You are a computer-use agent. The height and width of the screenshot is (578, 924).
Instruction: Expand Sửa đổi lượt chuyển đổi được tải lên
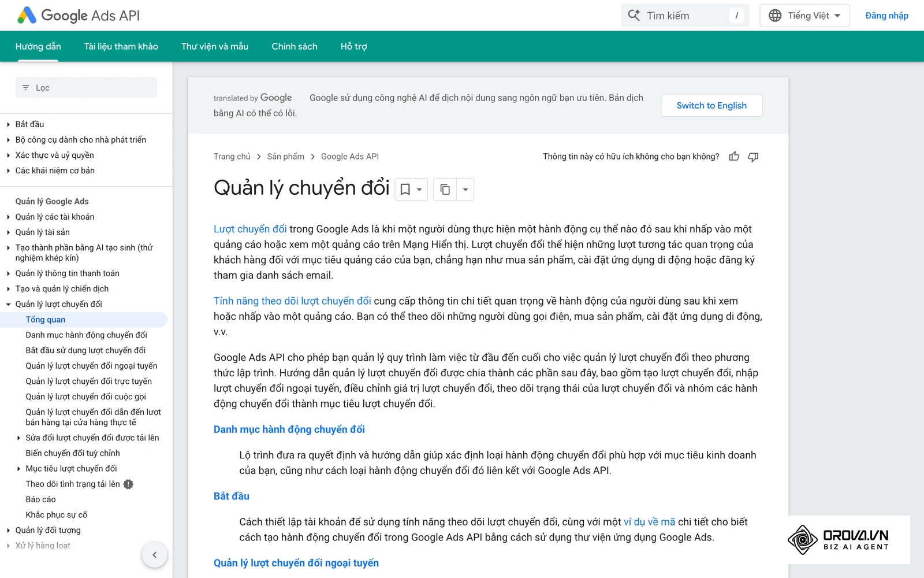pyautogui.click(x=18, y=438)
